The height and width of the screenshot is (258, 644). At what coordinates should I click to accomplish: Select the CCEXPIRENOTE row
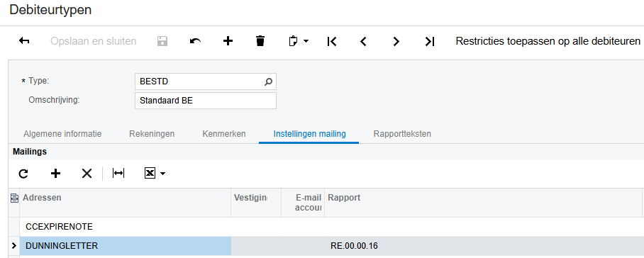pyautogui.click(x=326, y=226)
